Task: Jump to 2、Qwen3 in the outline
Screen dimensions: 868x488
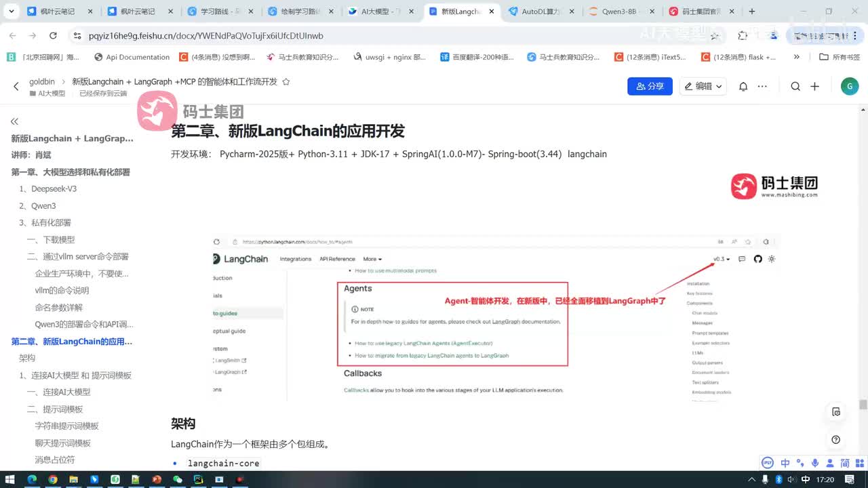Action: point(38,205)
